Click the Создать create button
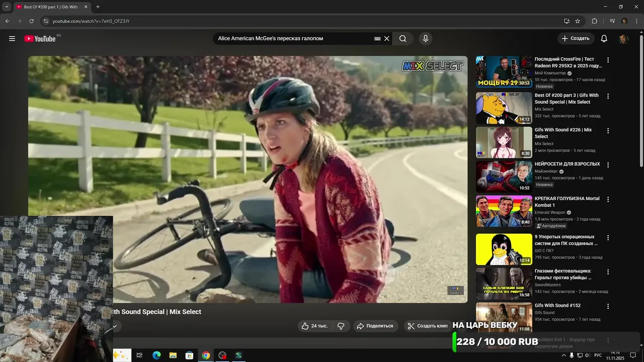The width and height of the screenshot is (644, 362). tap(576, 39)
